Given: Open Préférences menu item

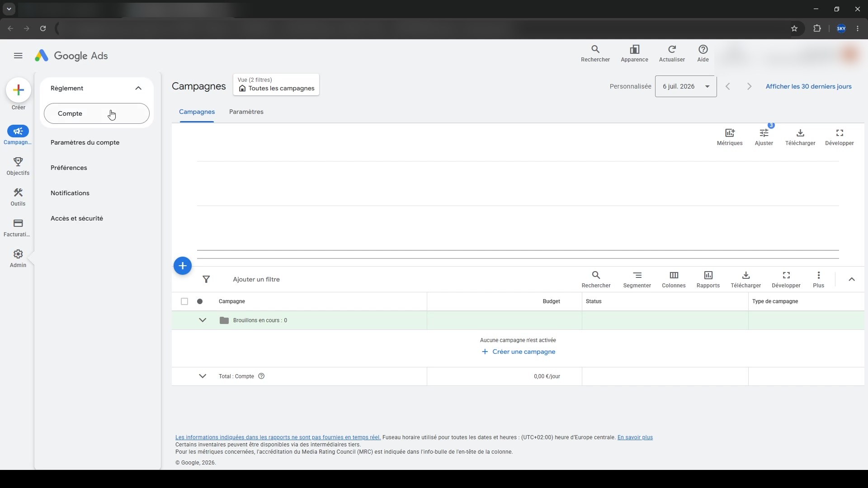Looking at the screenshot, I should 69,168.
